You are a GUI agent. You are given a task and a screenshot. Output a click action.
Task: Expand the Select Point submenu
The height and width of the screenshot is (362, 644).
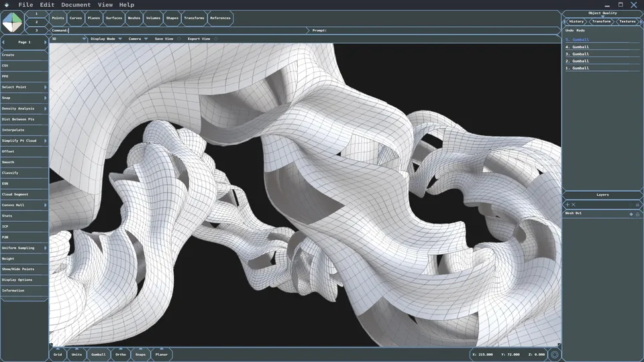[45, 87]
